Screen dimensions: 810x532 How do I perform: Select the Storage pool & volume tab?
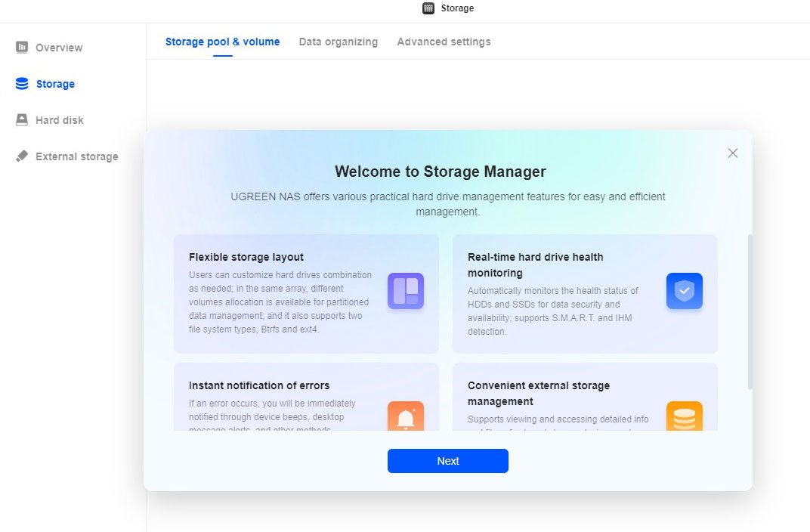[222, 42]
